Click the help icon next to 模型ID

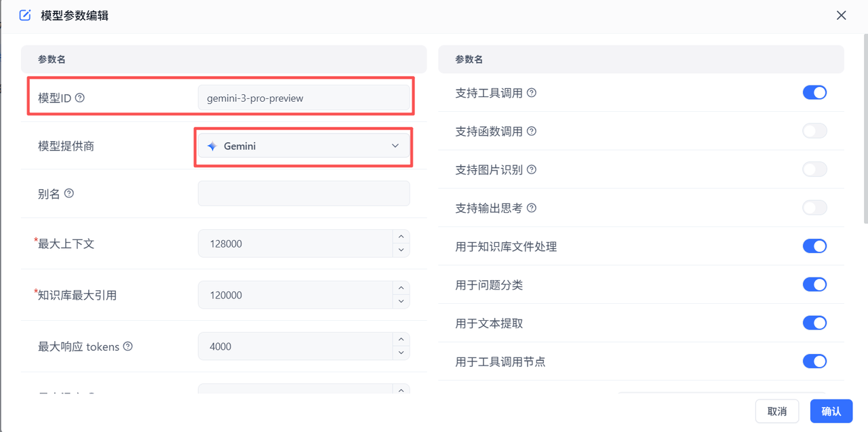(x=80, y=98)
